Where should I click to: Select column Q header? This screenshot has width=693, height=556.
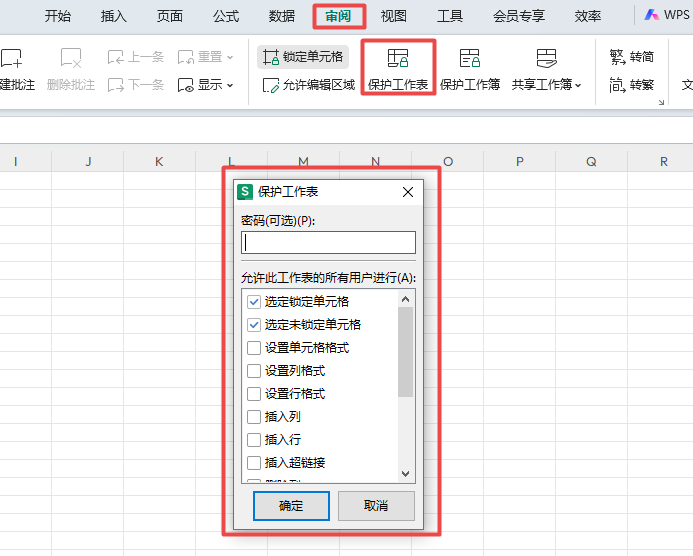(x=591, y=162)
